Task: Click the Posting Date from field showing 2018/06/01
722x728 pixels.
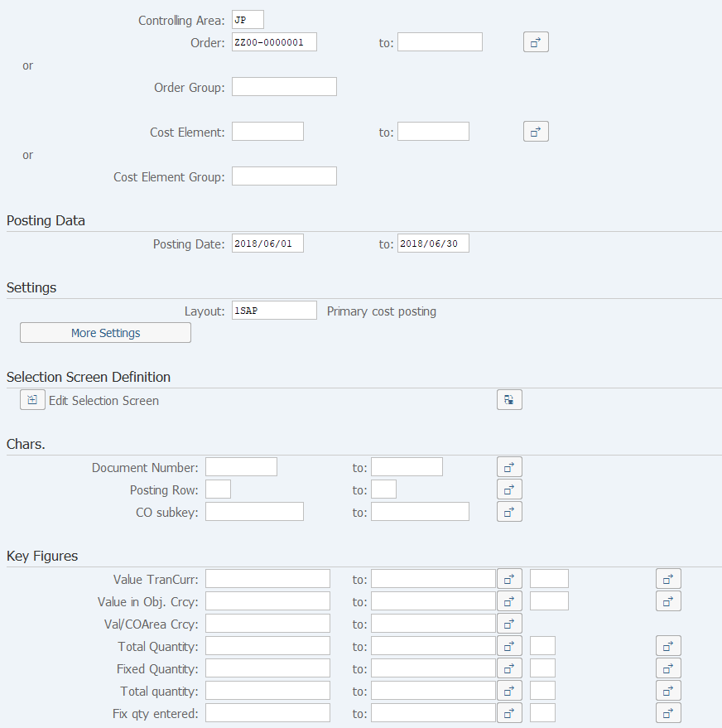Action: tap(267, 243)
